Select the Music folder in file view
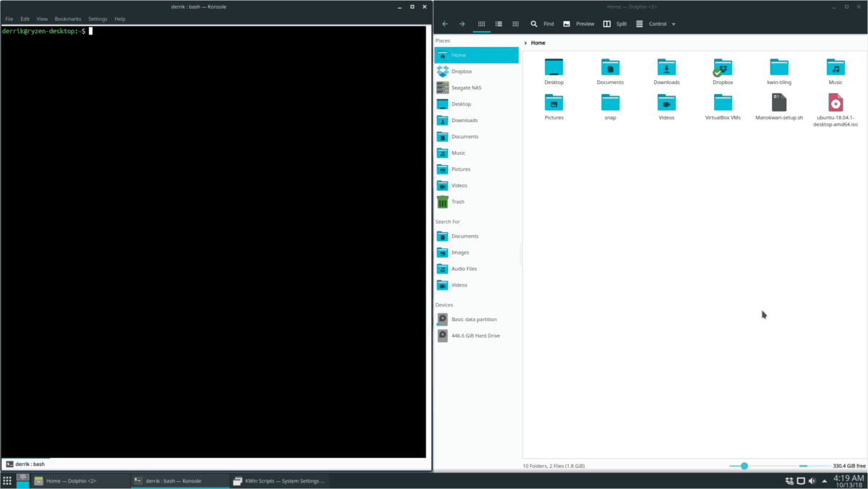Viewport: 868px width, 489px height. (x=835, y=72)
